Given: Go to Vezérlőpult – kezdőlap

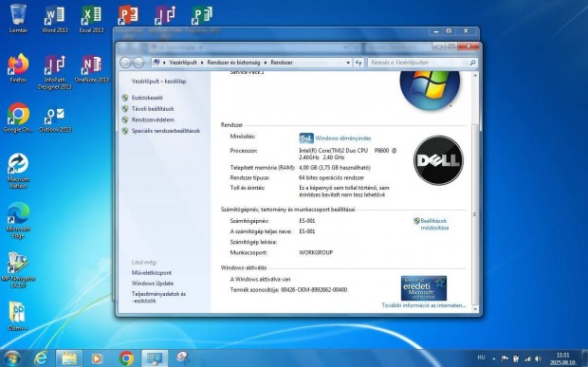Looking at the screenshot, I should 158,81.
